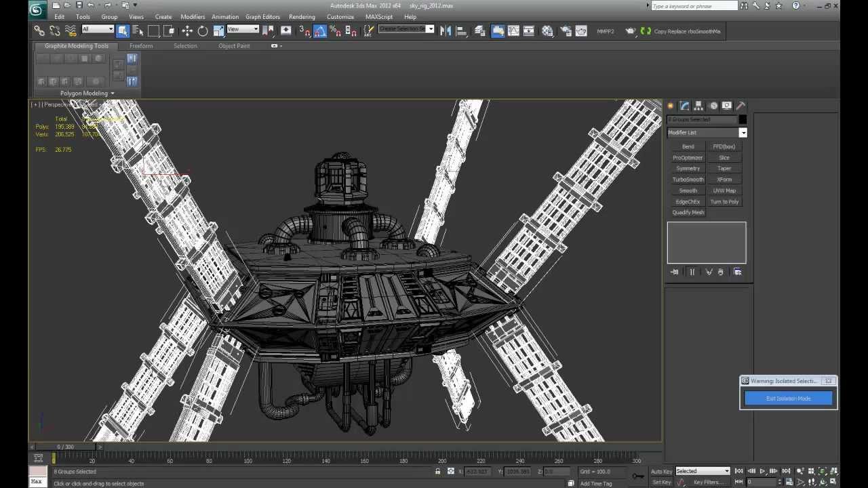Viewport: 868px width, 488px height.
Task: Open the key mode Selected dropdown
Action: pos(703,471)
